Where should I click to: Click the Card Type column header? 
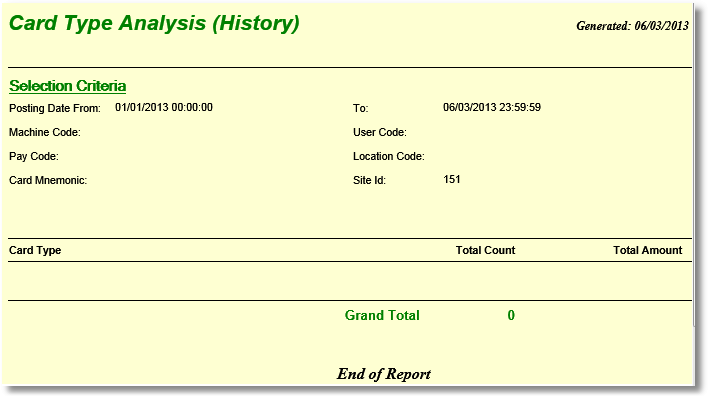click(x=35, y=250)
